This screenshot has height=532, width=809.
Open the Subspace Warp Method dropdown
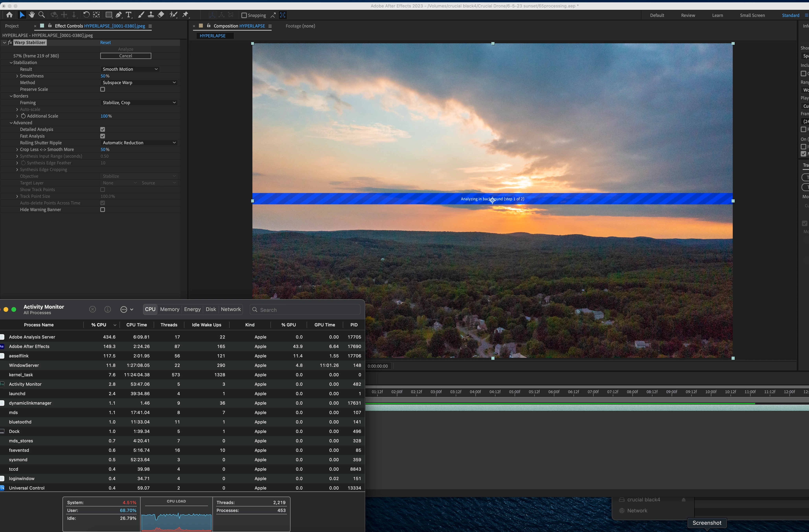point(139,83)
